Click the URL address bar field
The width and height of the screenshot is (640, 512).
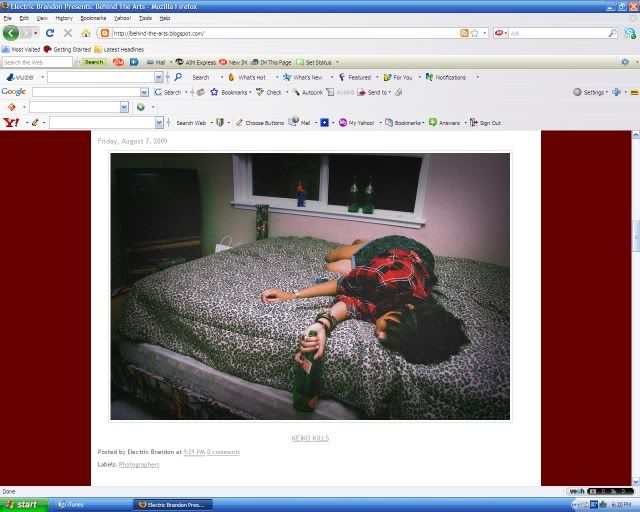[x=284, y=33]
